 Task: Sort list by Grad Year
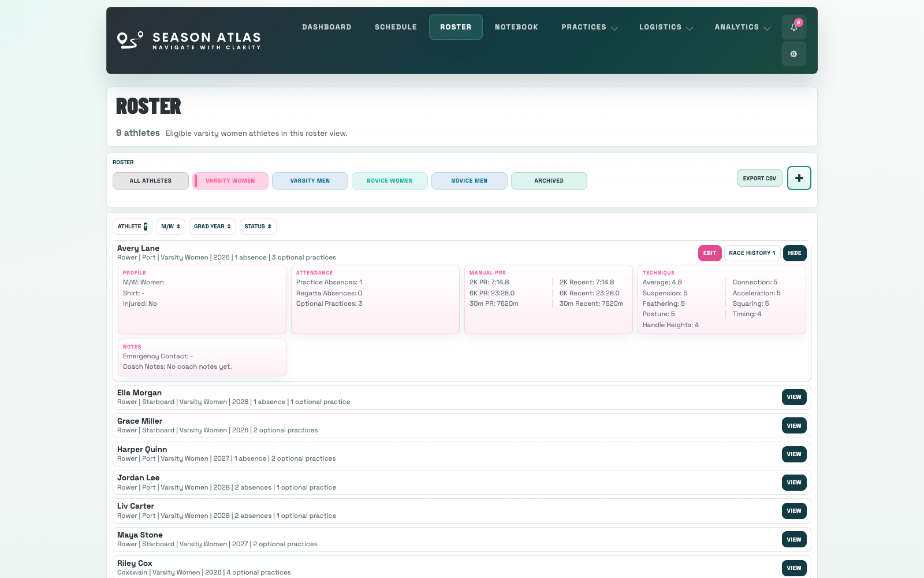213,227
